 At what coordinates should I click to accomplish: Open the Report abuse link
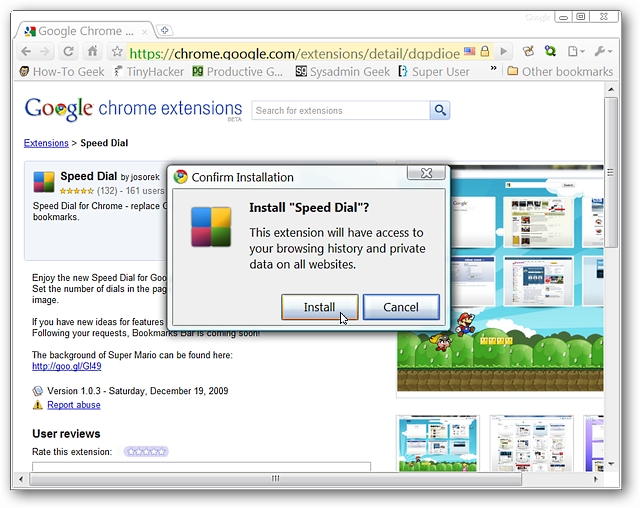pyautogui.click(x=73, y=405)
